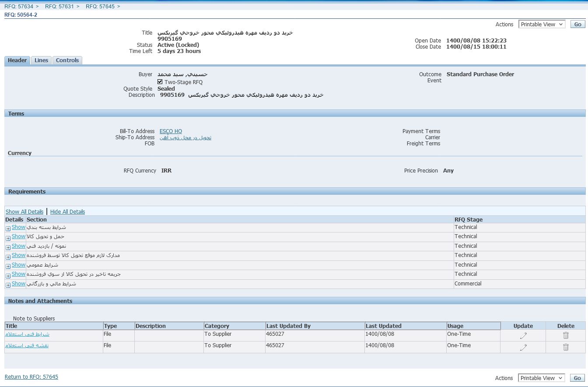Image resolution: width=588 pixels, height=387 pixels.
Task: Open breadcrumb RFQ: 57645
Action: (100, 6)
